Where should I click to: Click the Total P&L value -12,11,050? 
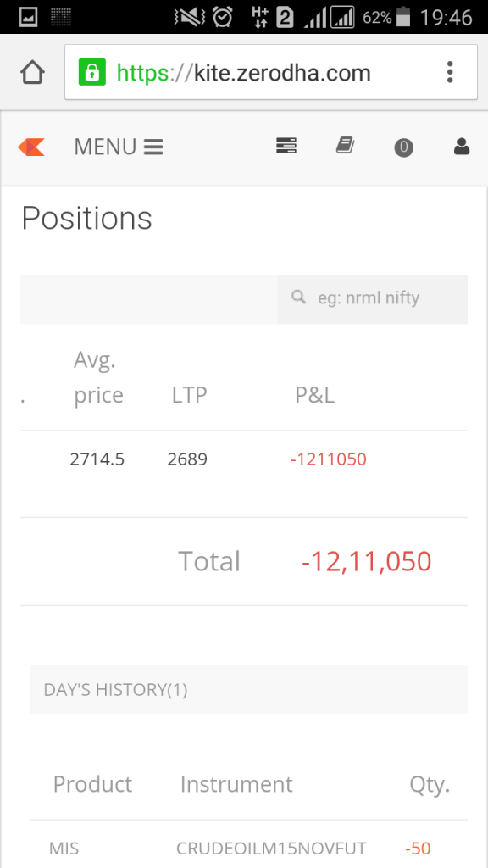[x=365, y=560]
